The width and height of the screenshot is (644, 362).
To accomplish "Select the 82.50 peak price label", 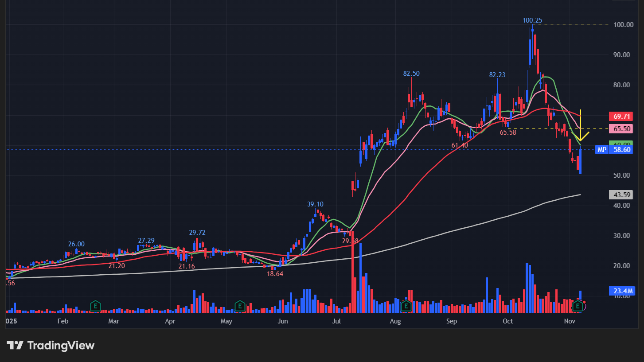I will point(411,74).
